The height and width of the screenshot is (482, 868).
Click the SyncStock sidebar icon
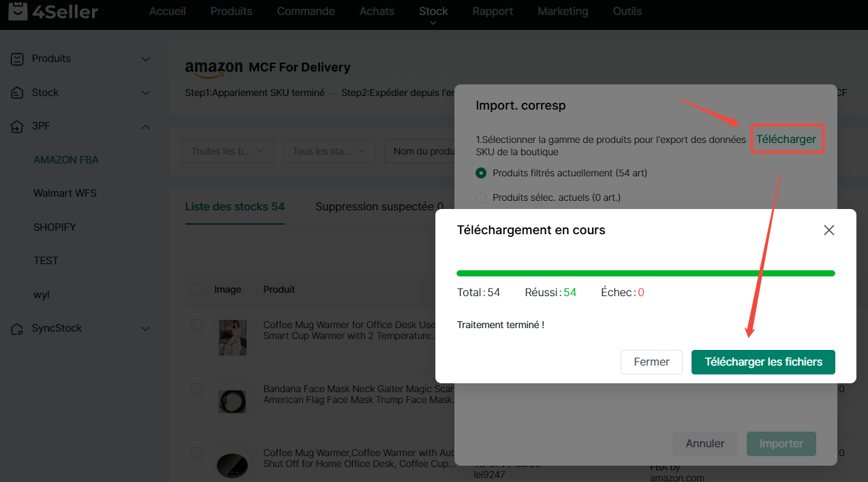click(x=18, y=329)
